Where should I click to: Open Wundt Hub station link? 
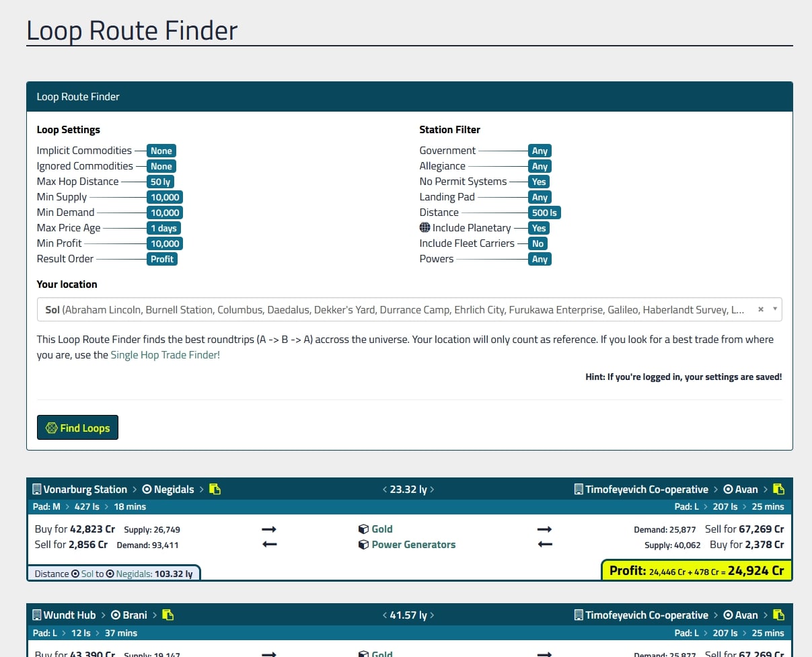(x=69, y=615)
